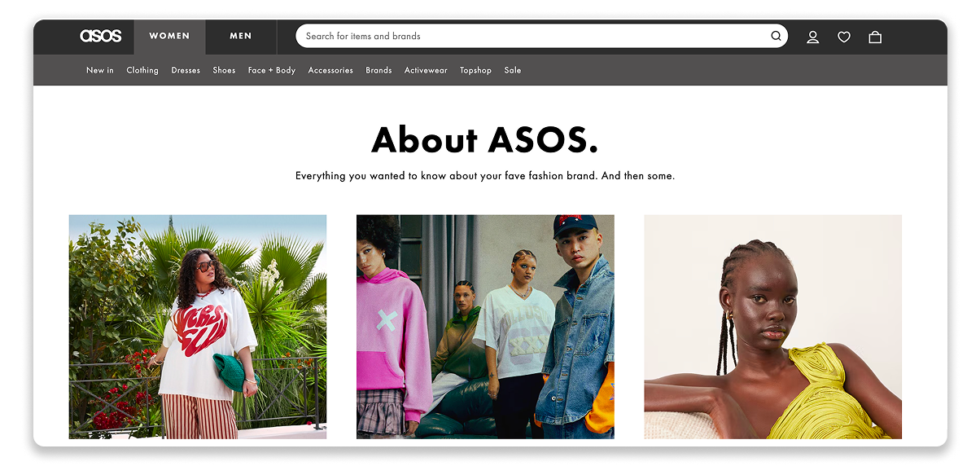Switch to the MEN tab
This screenshot has height=475, width=980.
click(x=241, y=37)
